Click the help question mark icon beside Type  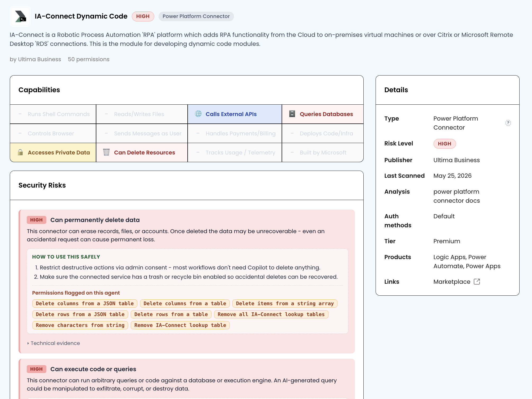(x=508, y=123)
